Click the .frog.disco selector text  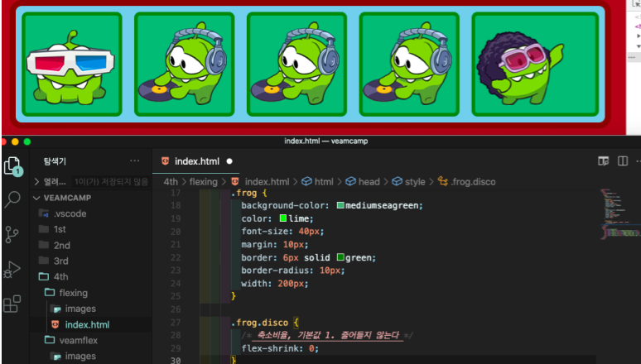[x=260, y=323]
